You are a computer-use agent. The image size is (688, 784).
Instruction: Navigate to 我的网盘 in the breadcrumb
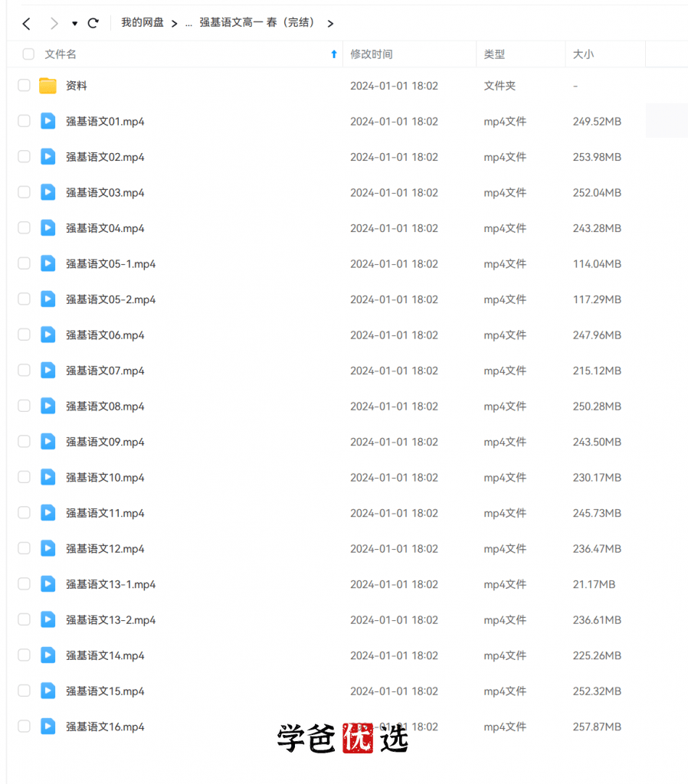point(143,22)
